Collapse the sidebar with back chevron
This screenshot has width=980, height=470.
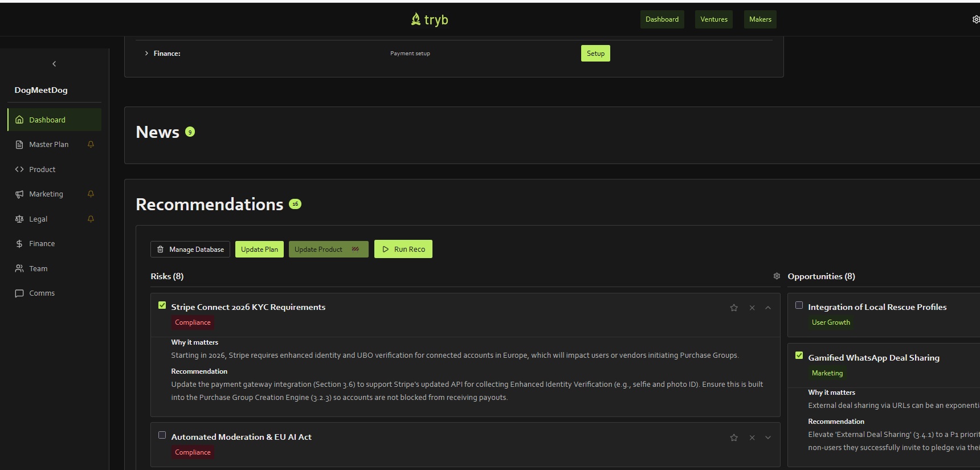(x=54, y=64)
